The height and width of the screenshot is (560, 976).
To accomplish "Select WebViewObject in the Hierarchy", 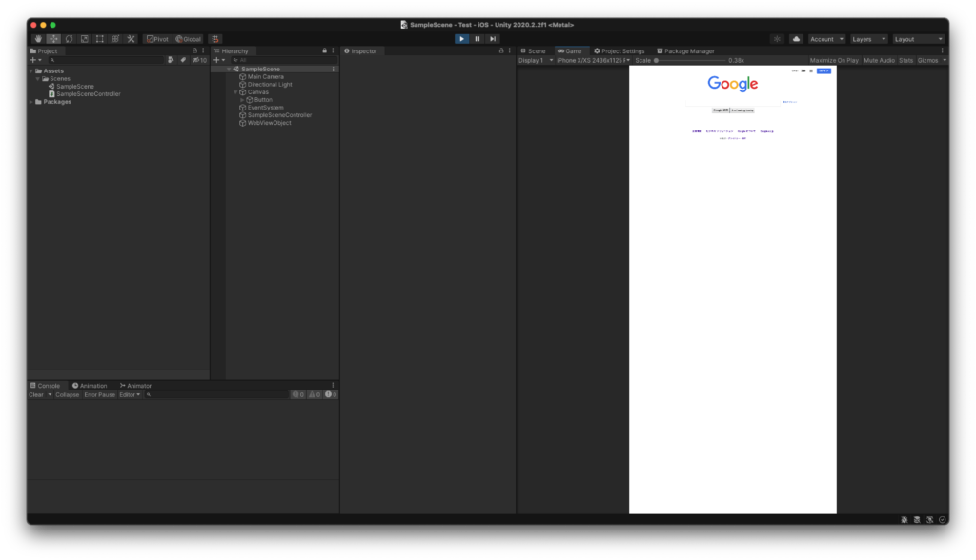I will pos(270,123).
